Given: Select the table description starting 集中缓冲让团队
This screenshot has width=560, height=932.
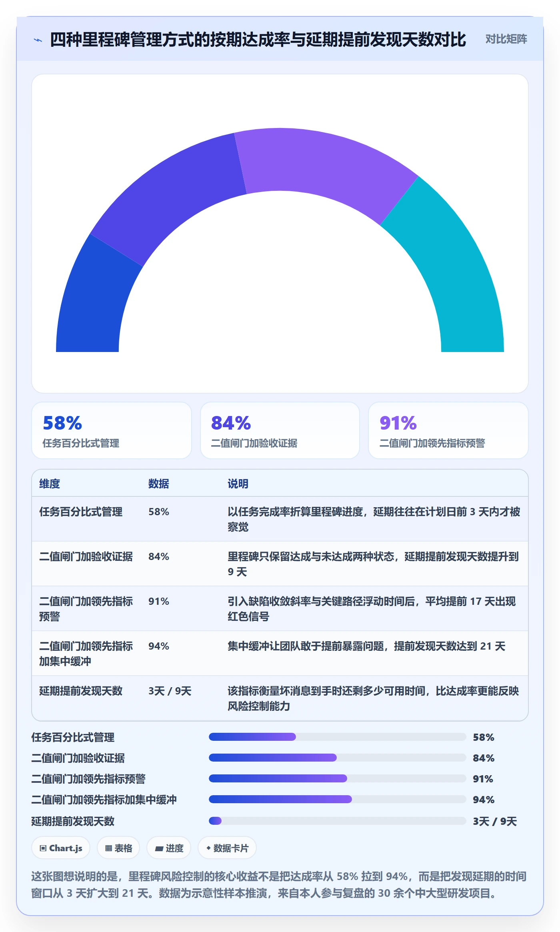Looking at the screenshot, I should coord(367,646).
